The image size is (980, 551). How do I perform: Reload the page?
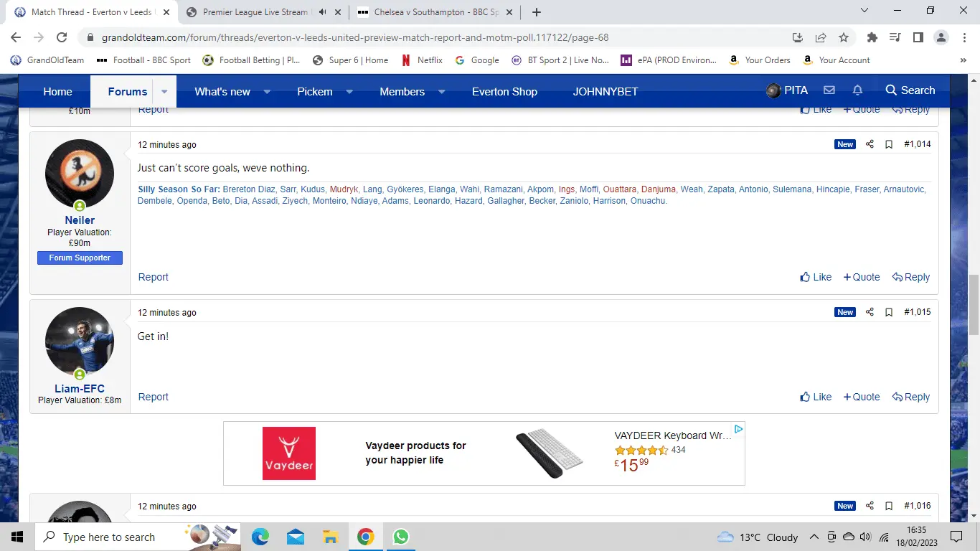point(62,38)
